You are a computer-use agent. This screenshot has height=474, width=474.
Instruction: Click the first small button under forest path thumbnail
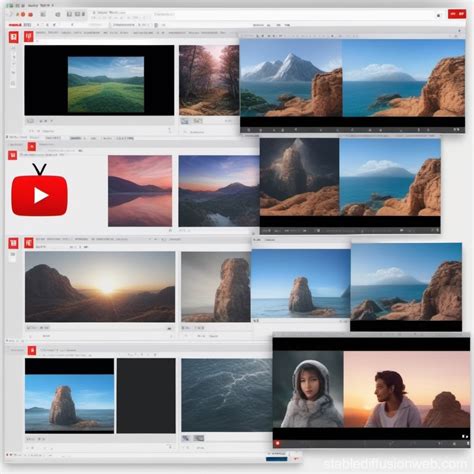pos(184,121)
